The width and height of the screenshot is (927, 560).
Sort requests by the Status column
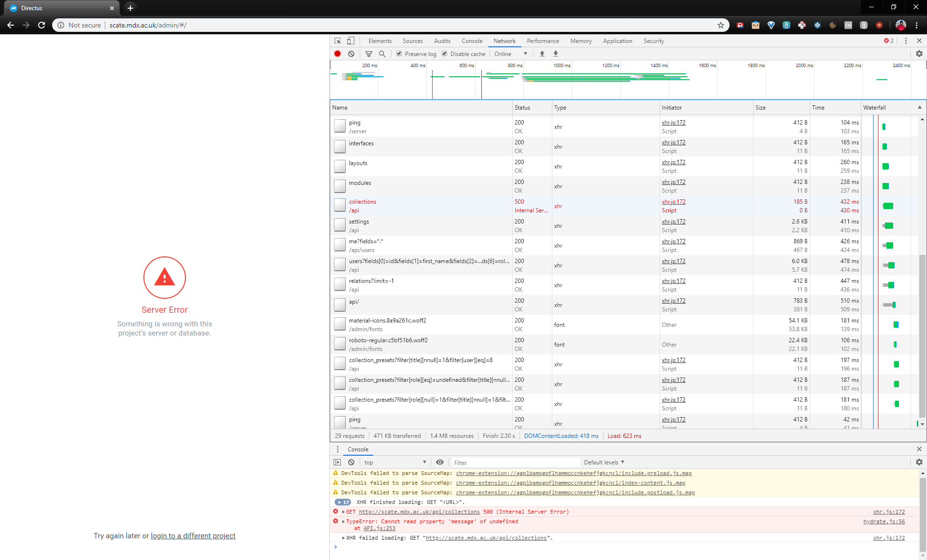pos(532,108)
